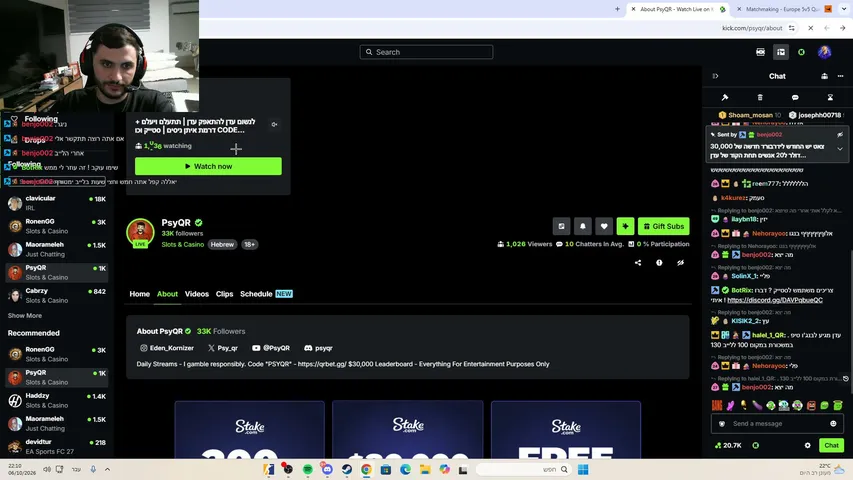Click the Send a message input field
853x480 pixels.
[x=777, y=423]
